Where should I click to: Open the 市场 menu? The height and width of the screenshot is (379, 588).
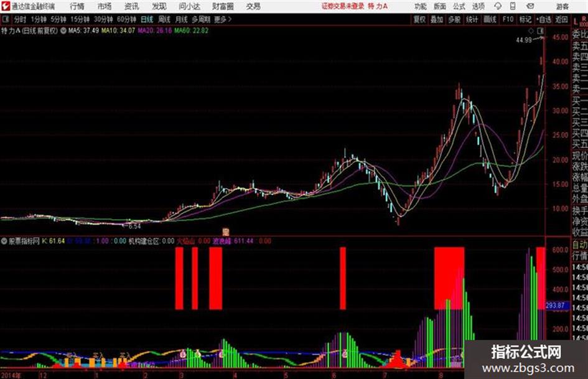(x=105, y=6)
